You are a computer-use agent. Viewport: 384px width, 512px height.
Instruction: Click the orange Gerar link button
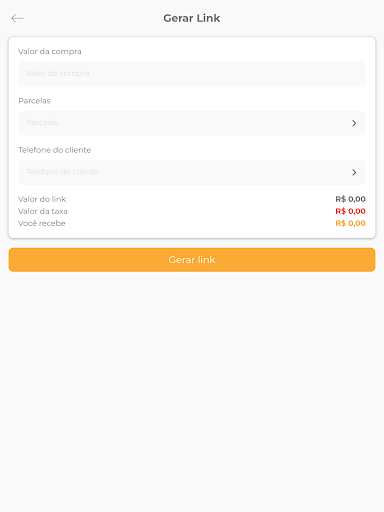tap(192, 260)
